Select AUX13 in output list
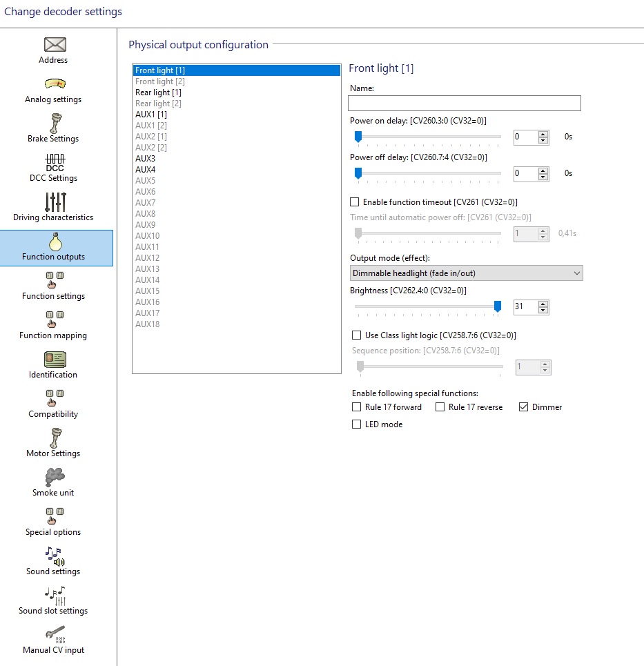Image resolution: width=644 pixels, height=666 pixels. coord(237,269)
